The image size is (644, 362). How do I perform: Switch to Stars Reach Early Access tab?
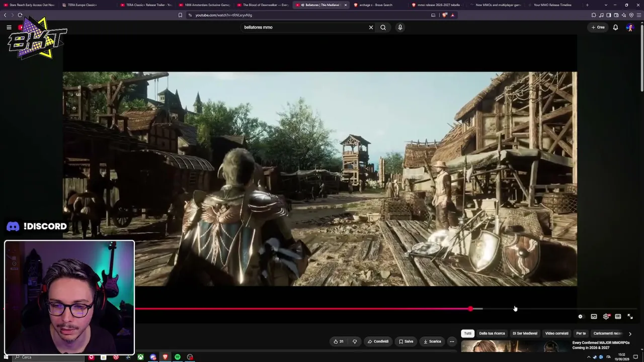(x=29, y=5)
